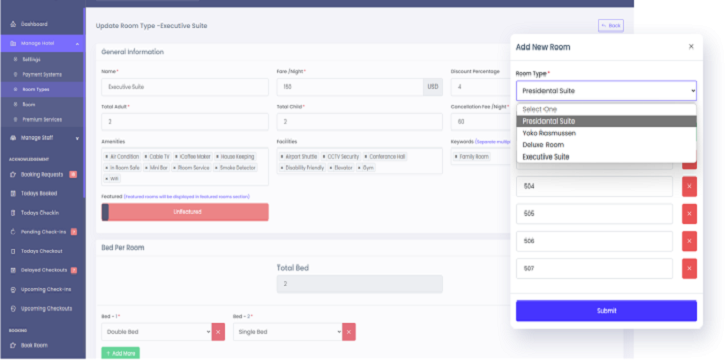Screen dimensions: 725x360
Task: Click the Back button
Action: tap(611, 26)
